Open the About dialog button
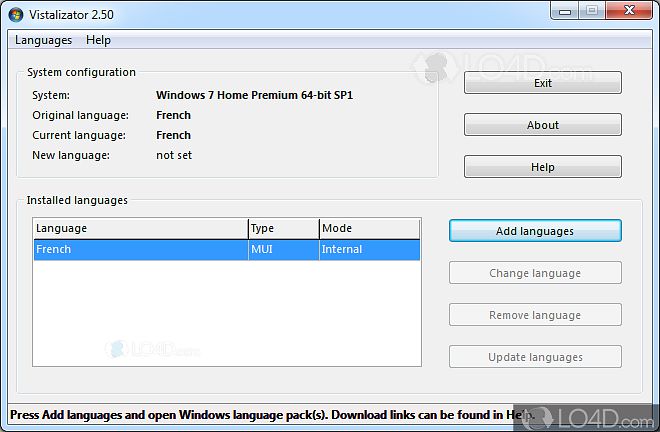Image resolution: width=660 pixels, height=432 pixels. (543, 125)
